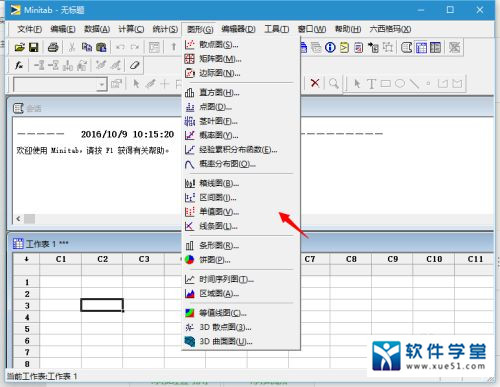
Task: Click session window scroll left arrow
Action: pos(18,219)
